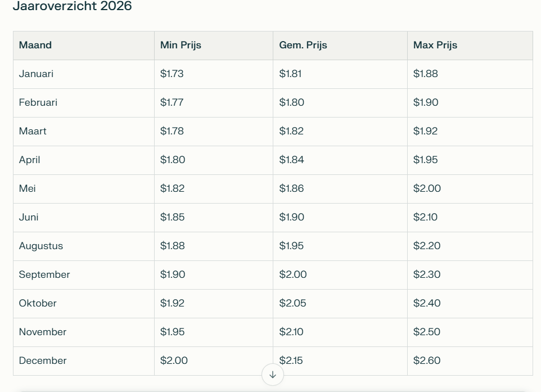
Task: Click the Min Prijs column header
Action: tap(181, 45)
